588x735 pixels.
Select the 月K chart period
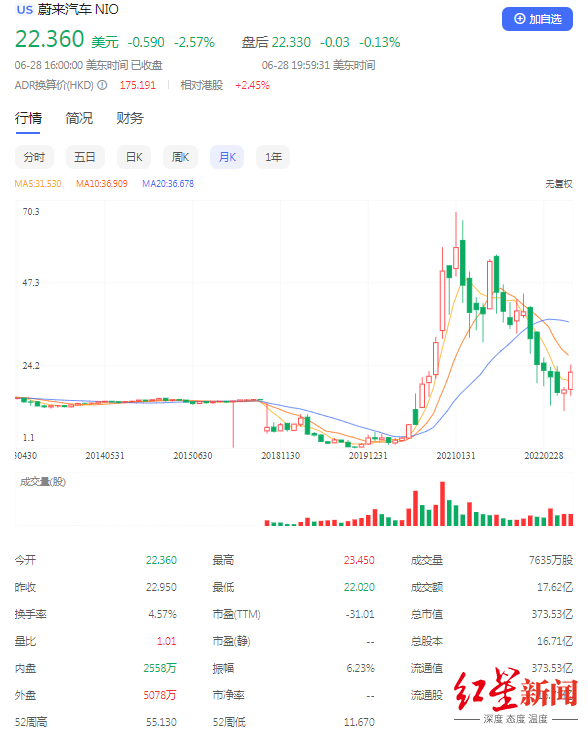227,157
